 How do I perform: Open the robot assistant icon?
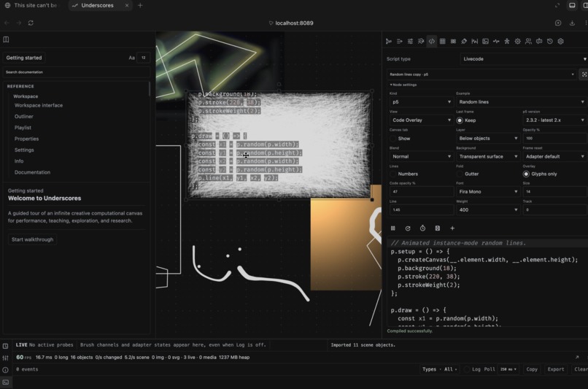click(539, 42)
